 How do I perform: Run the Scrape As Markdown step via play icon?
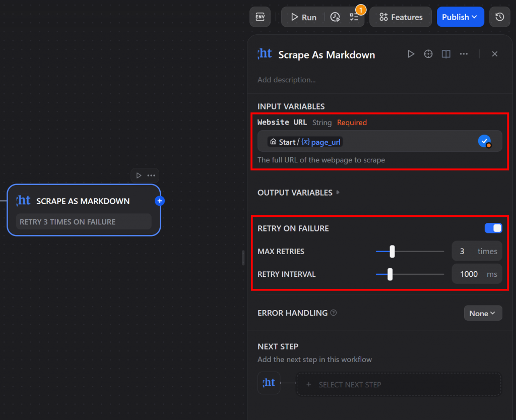tap(411, 53)
